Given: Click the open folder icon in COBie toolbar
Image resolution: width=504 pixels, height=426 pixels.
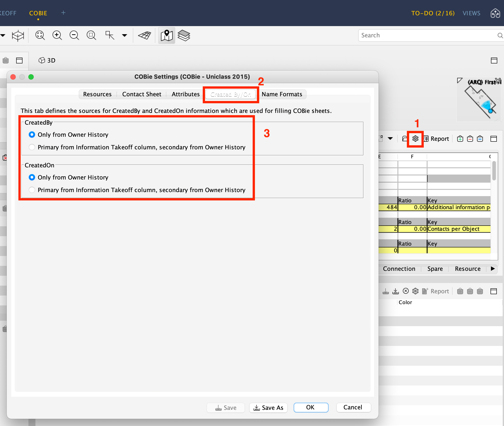Looking at the screenshot, I should (405, 139).
